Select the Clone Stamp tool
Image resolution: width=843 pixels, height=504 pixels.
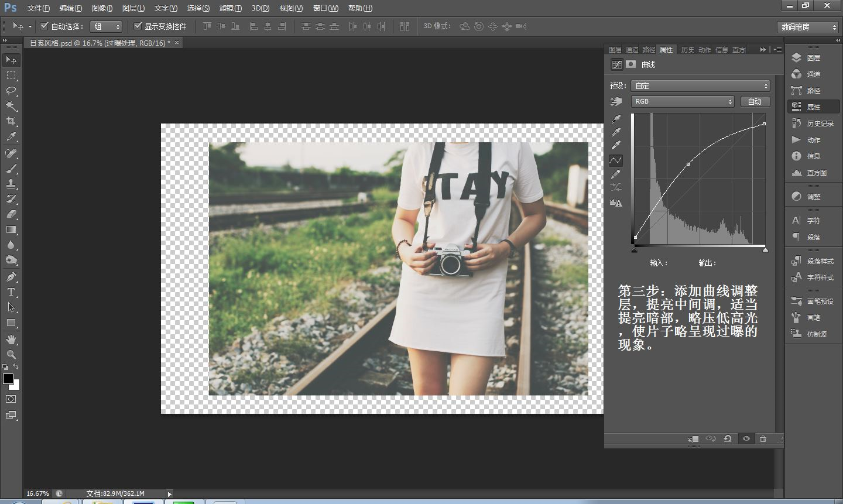11,184
